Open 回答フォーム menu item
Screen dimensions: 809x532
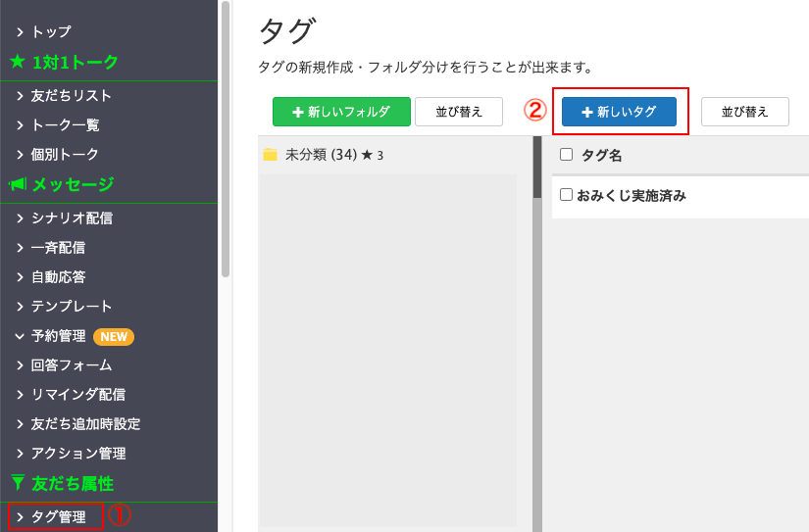point(72,365)
